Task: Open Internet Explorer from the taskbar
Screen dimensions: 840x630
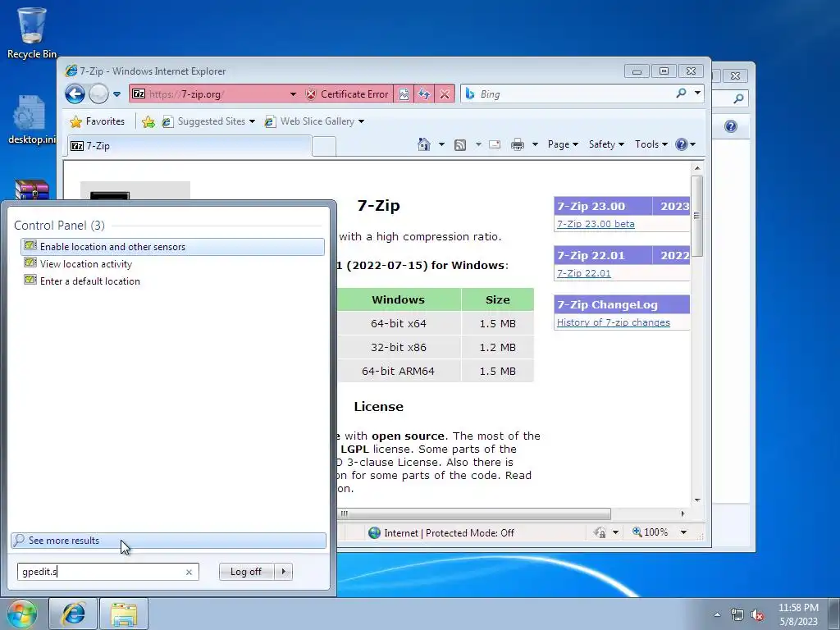Action: pyautogui.click(x=73, y=614)
